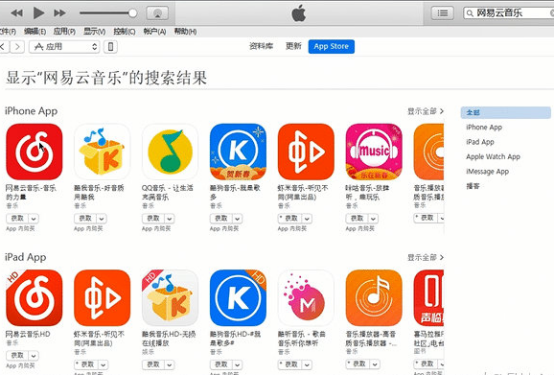This screenshot has height=375, width=554.
Task: Open the 网易云音乐HD iPad app icon
Action: tap(34, 298)
